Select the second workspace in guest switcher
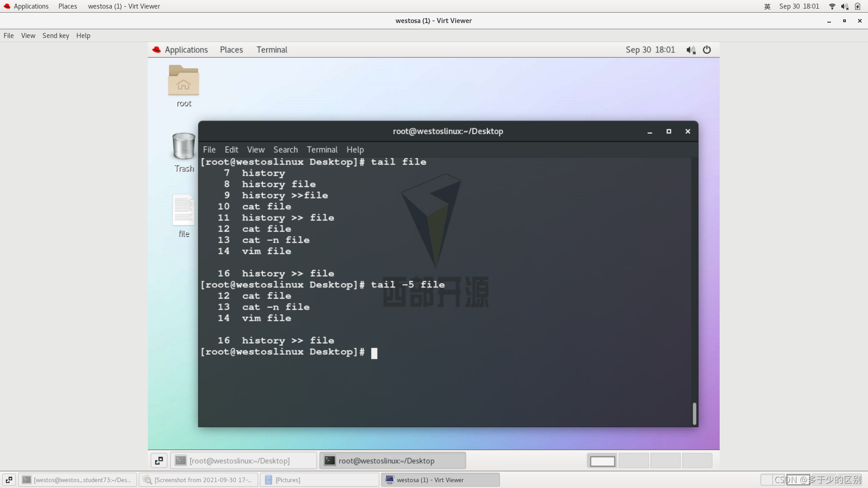Screen dimensions: 868x488 pos(633,460)
